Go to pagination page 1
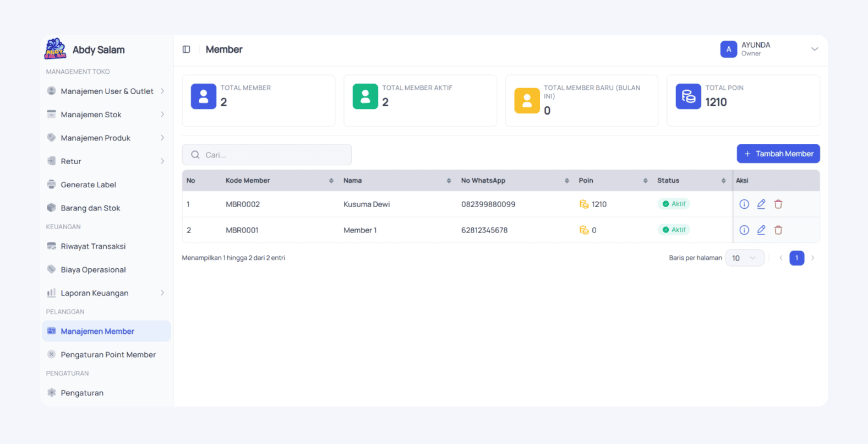The height and width of the screenshot is (444, 868). tap(797, 258)
